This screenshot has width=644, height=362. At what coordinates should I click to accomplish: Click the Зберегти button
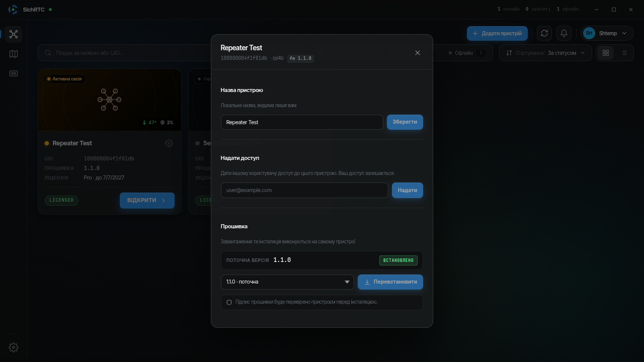click(405, 122)
